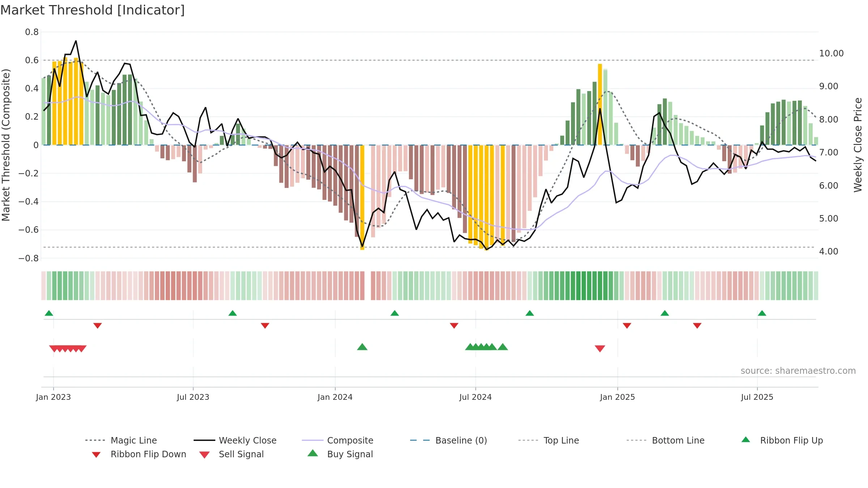
Task: Click the Ribbon Flip Up marker after Jan 2024
Action: click(x=395, y=313)
